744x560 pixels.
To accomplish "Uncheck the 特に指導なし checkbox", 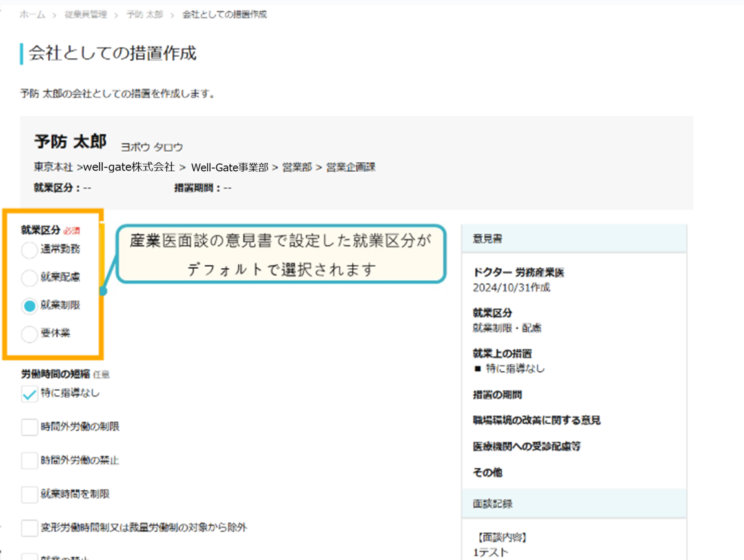I will point(30,394).
